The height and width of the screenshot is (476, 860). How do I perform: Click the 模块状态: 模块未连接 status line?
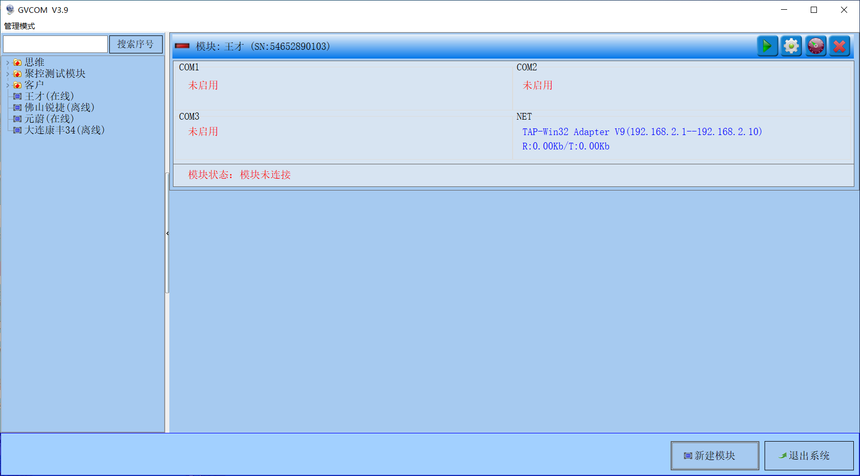point(239,175)
